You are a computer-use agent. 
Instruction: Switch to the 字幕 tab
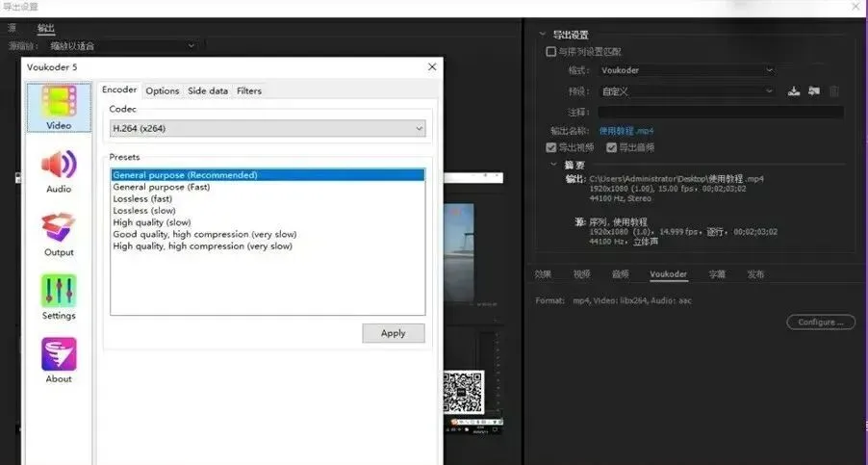tap(717, 274)
